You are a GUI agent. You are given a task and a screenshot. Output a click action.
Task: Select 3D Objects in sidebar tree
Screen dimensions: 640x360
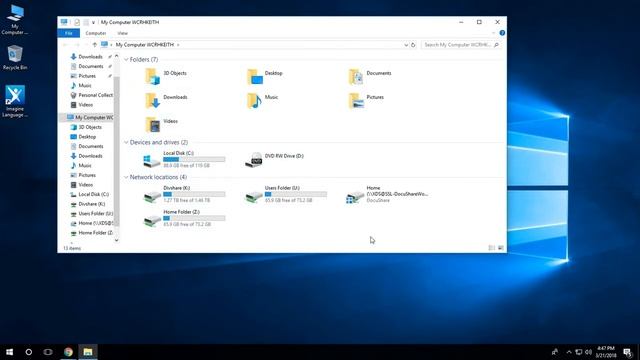(x=86, y=127)
